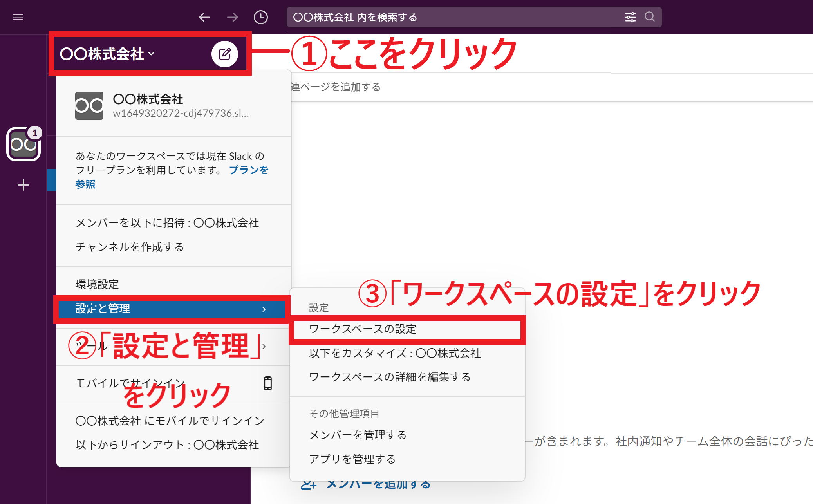Open the hamburger menu icon
The height and width of the screenshot is (504, 813).
(x=18, y=17)
